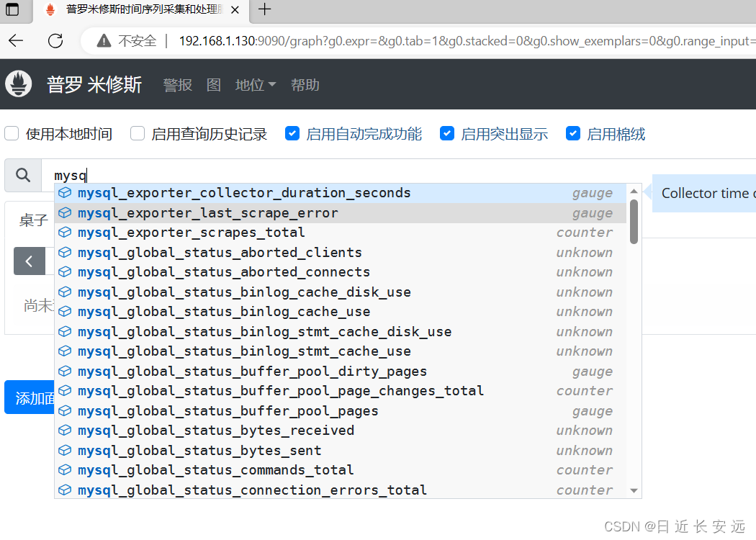Select suggestion mysql_global_status_binlog_cache_use
This screenshot has height=540, width=756.
pos(340,312)
